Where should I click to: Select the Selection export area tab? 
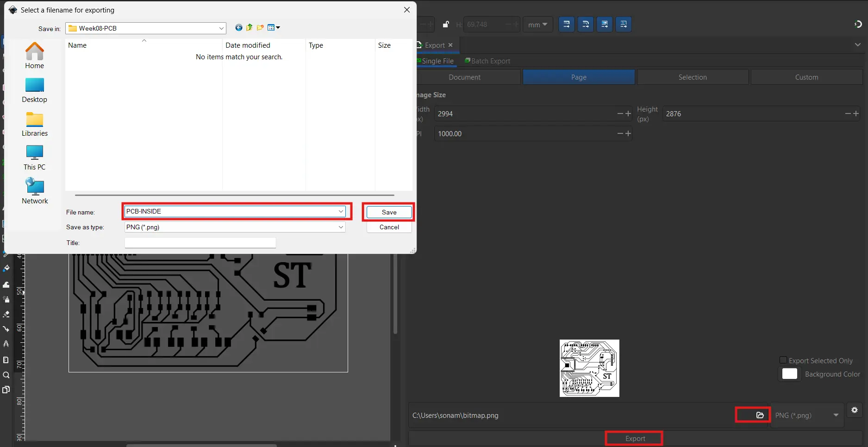tap(693, 77)
